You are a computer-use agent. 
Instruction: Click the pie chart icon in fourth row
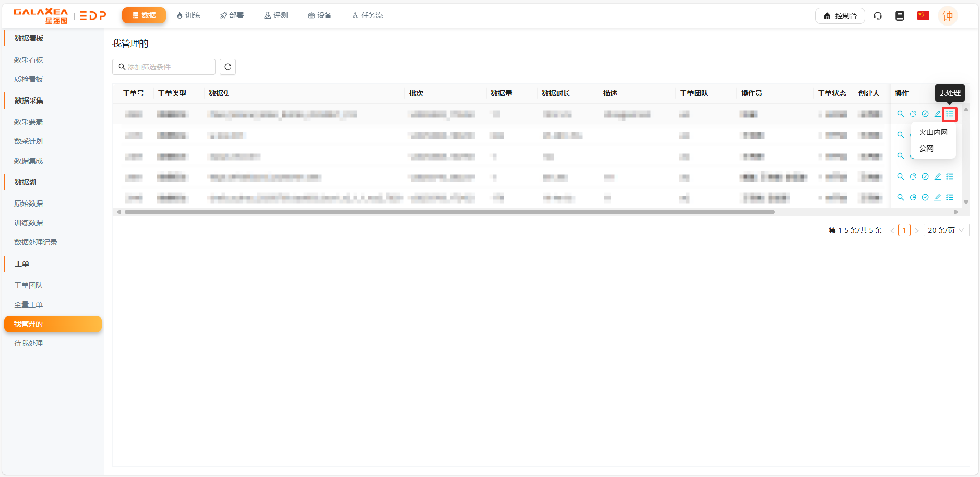click(913, 177)
